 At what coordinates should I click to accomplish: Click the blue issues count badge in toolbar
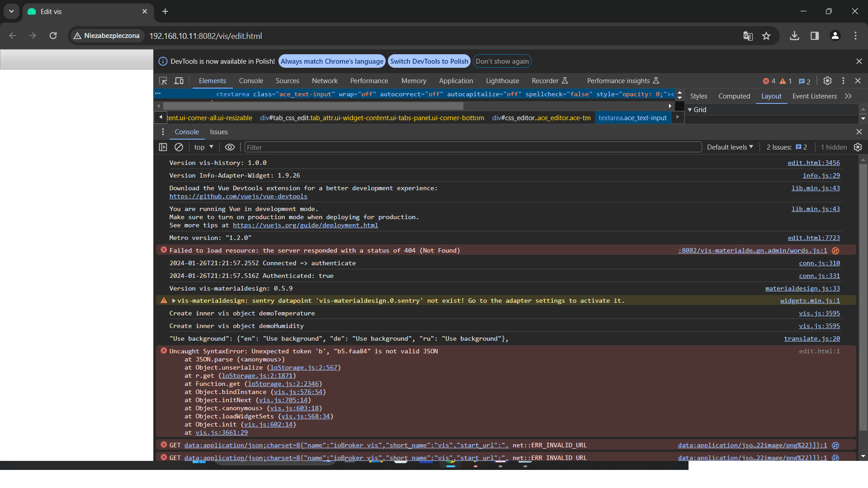(804, 81)
